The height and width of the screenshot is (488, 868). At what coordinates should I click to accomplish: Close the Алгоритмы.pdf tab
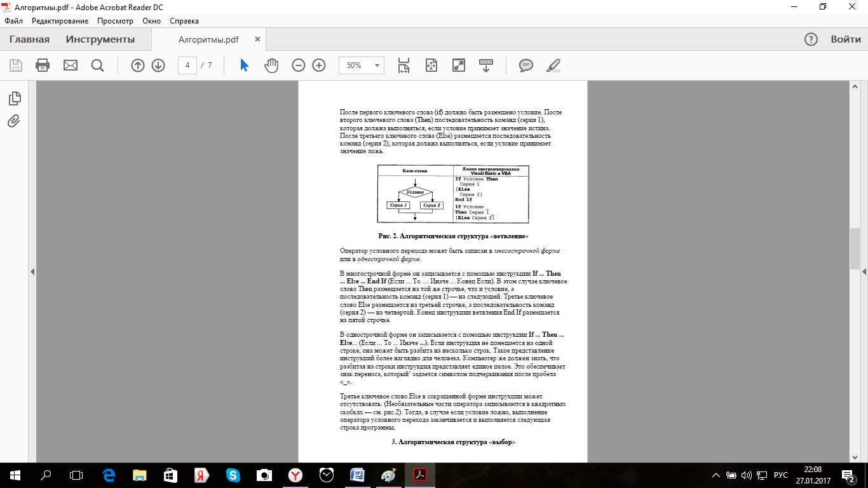click(x=257, y=39)
